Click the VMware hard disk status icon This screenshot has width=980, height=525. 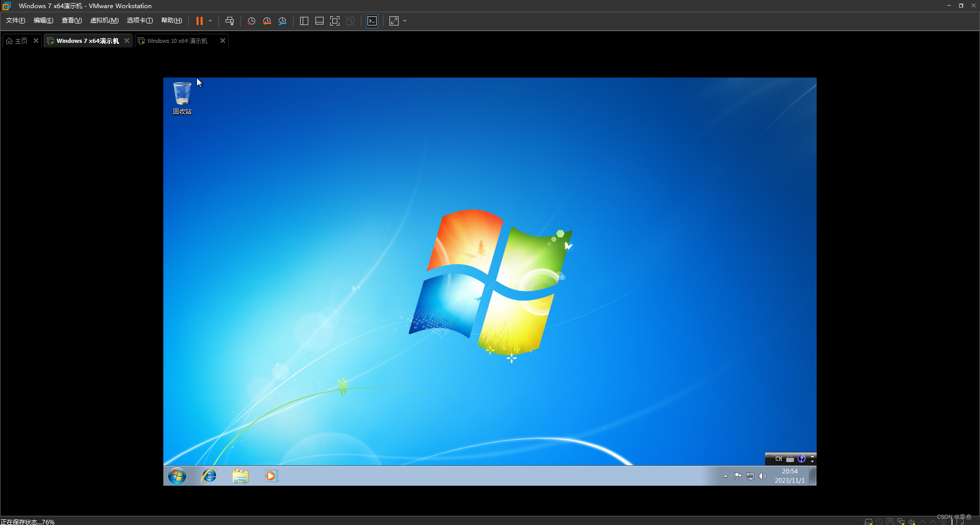(868, 522)
